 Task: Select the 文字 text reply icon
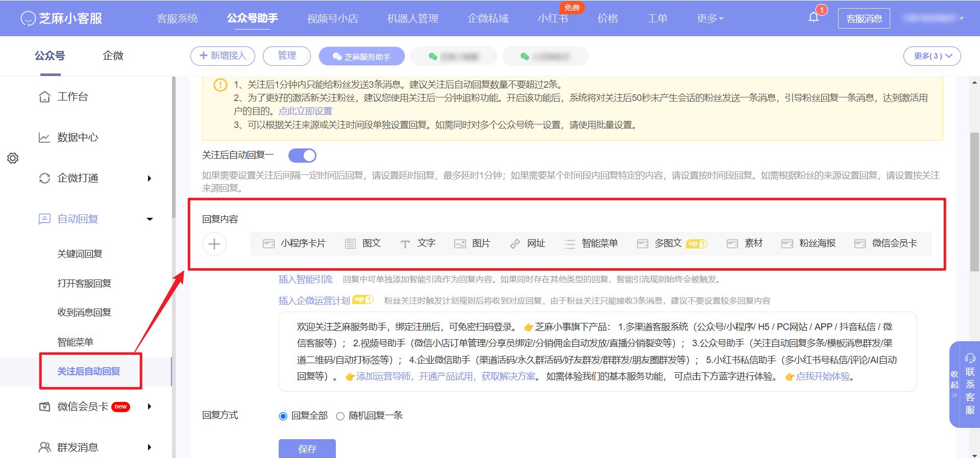(x=405, y=244)
